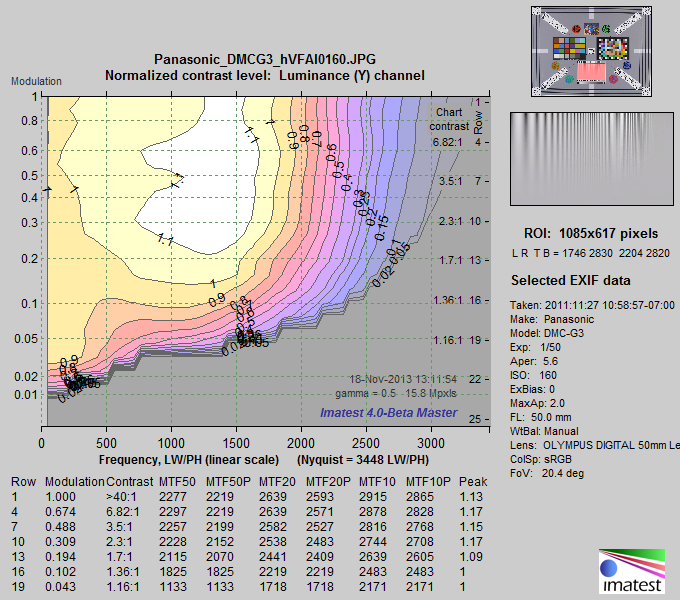Click the 'Selected EXIF data' heading
Viewport: 680px width, 600px height.
pyautogui.click(x=571, y=280)
